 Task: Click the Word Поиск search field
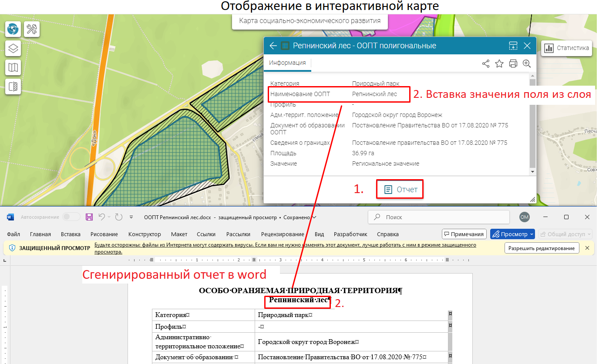tap(438, 217)
